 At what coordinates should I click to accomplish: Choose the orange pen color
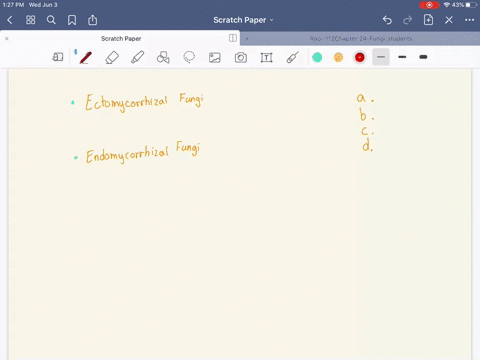point(338,57)
